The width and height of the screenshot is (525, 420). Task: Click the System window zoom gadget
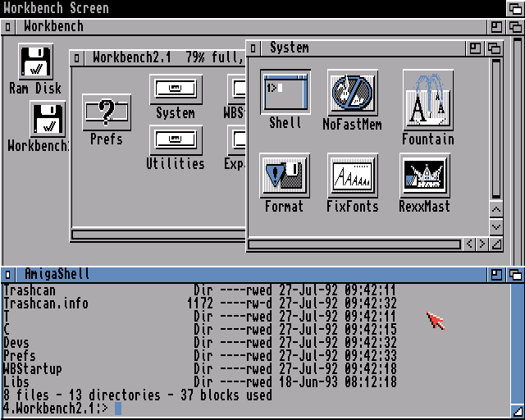coord(477,48)
